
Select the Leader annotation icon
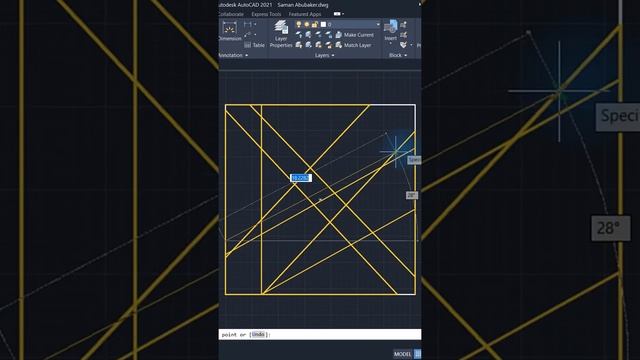point(247,34)
